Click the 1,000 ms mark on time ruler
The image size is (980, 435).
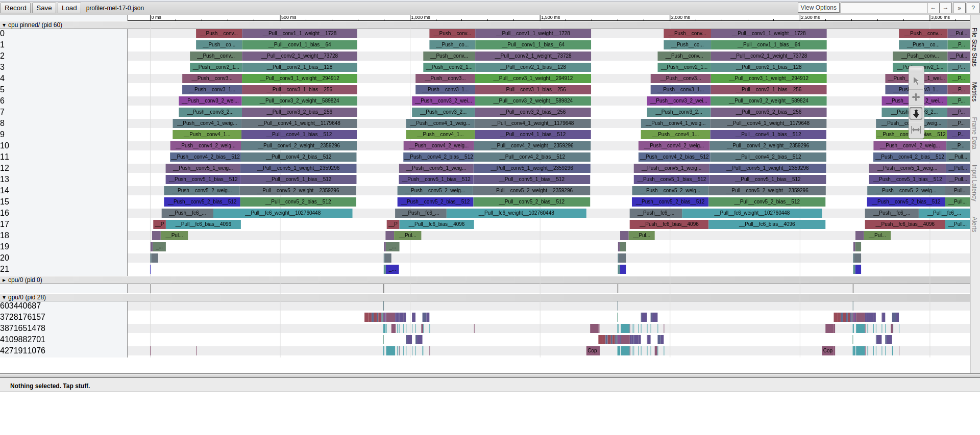click(x=421, y=17)
